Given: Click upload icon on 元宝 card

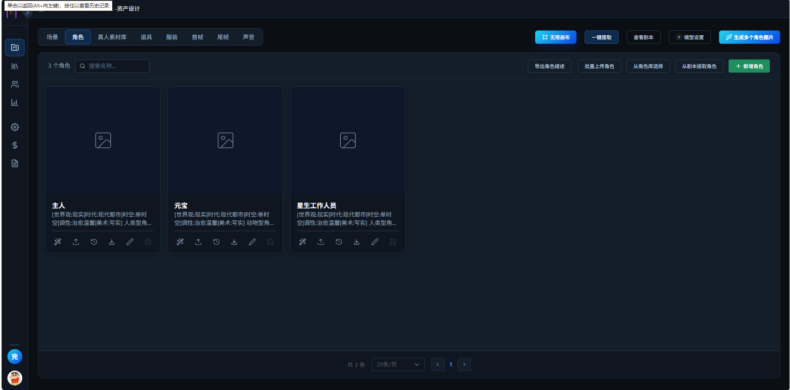Looking at the screenshot, I should pyautogui.click(x=198, y=242).
